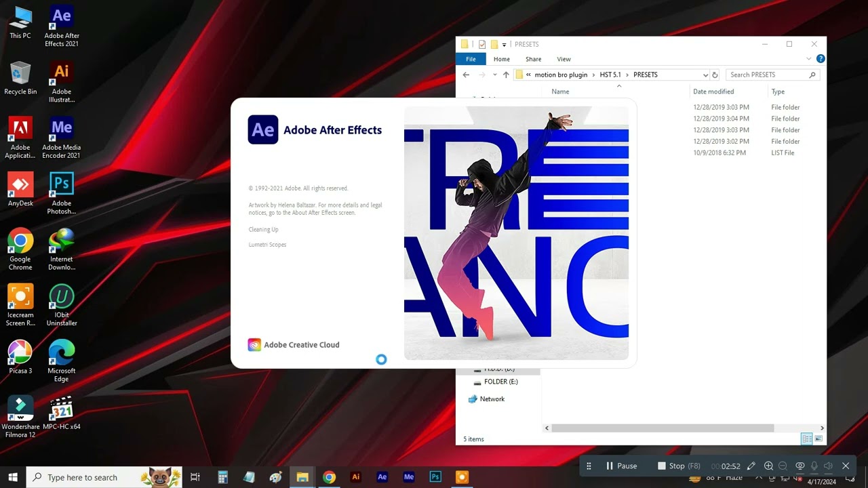Switch to After Effects taskbar button
Screen dimensions: 868x488
pos(382,477)
